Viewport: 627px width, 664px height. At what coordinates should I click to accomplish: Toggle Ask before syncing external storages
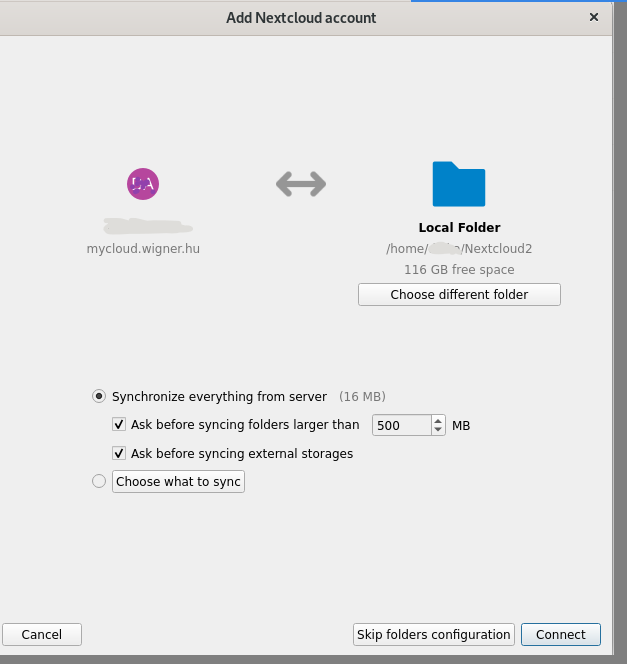point(119,453)
